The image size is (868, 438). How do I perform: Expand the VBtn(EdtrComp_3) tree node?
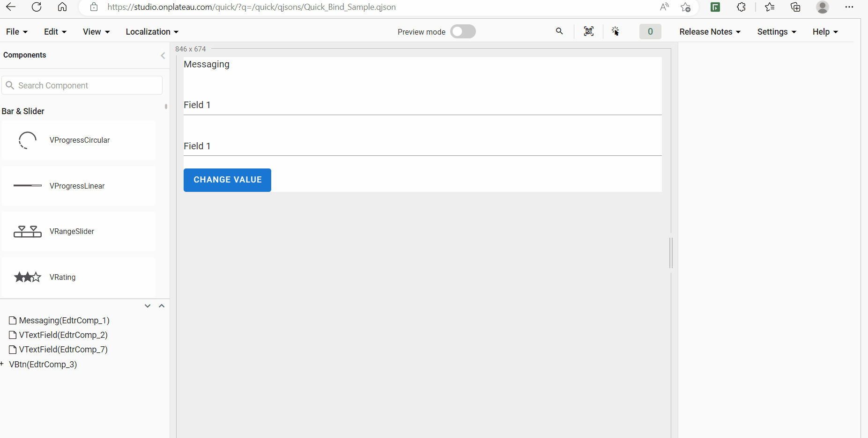coord(2,364)
